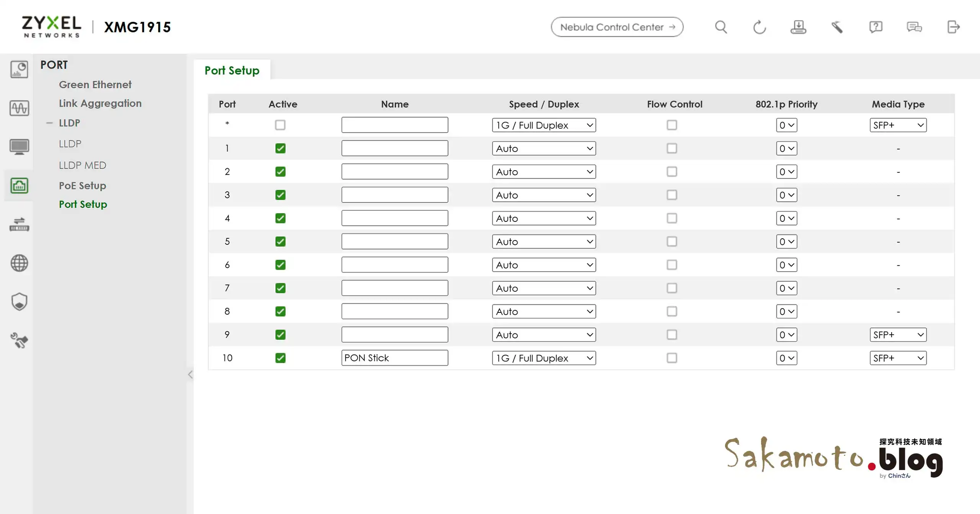The width and height of the screenshot is (980, 514).
Task: Click the Name field for port 3
Action: (x=394, y=195)
